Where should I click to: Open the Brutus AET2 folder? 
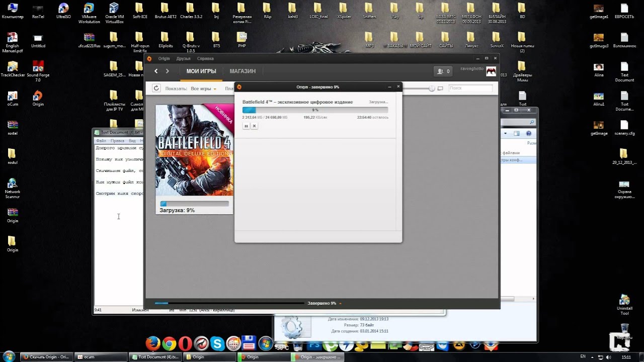click(165, 12)
